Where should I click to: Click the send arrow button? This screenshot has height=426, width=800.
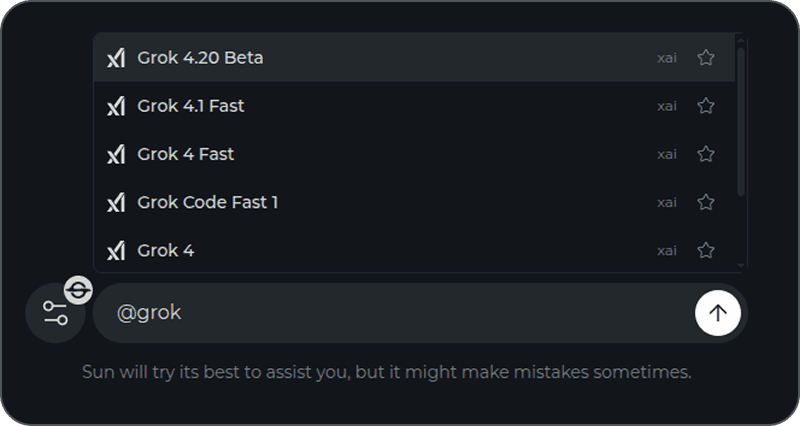(x=717, y=313)
